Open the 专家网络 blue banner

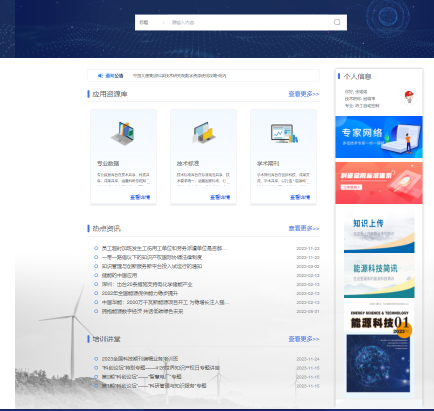pyautogui.click(x=379, y=137)
